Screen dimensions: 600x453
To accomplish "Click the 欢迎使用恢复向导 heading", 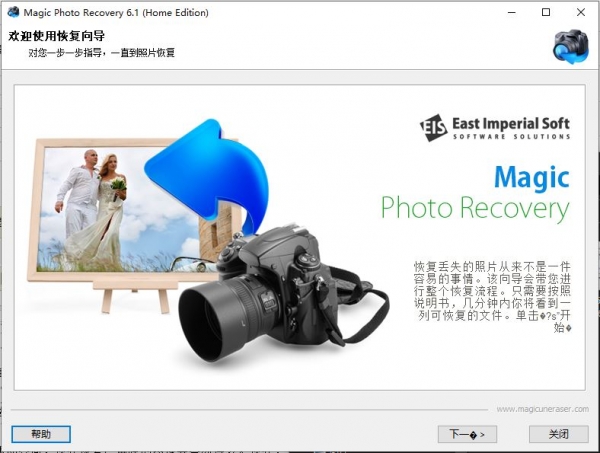I will pos(57,36).
